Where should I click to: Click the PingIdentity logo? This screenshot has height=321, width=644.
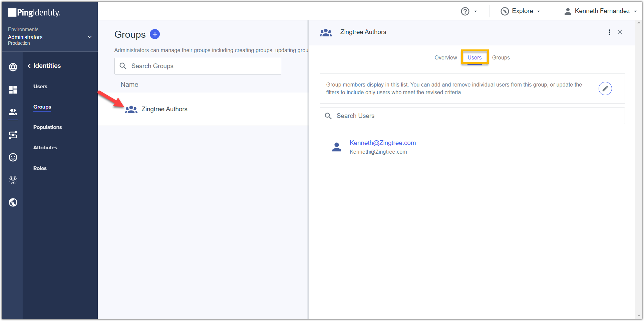[x=34, y=13]
